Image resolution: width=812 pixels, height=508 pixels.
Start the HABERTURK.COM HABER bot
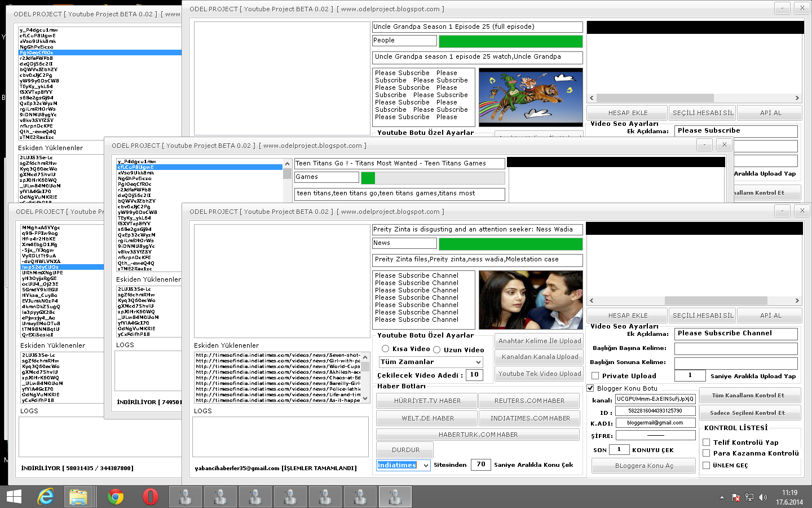coord(478,435)
